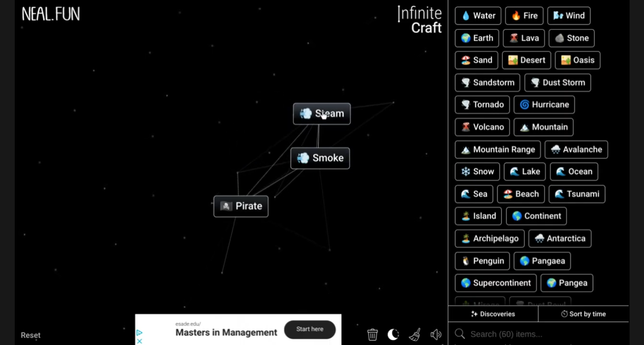Viewport: 644px width, 345px height.
Task: Click the Sandstorm element
Action: (487, 83)
